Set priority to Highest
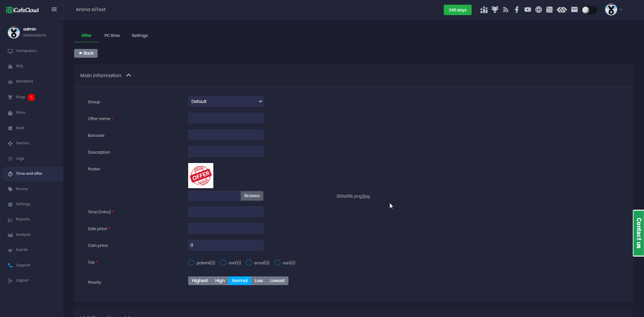This screenshot has width=644, height=317. 200,281
